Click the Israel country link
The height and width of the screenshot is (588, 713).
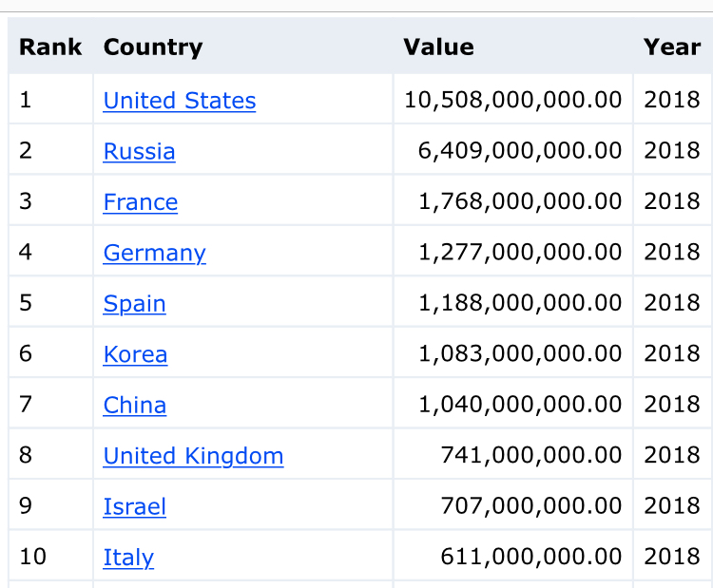[135, 507]
